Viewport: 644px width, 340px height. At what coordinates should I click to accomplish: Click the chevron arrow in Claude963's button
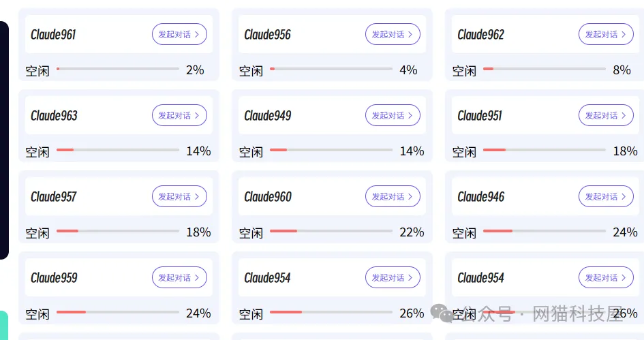[x=197, y=115]
